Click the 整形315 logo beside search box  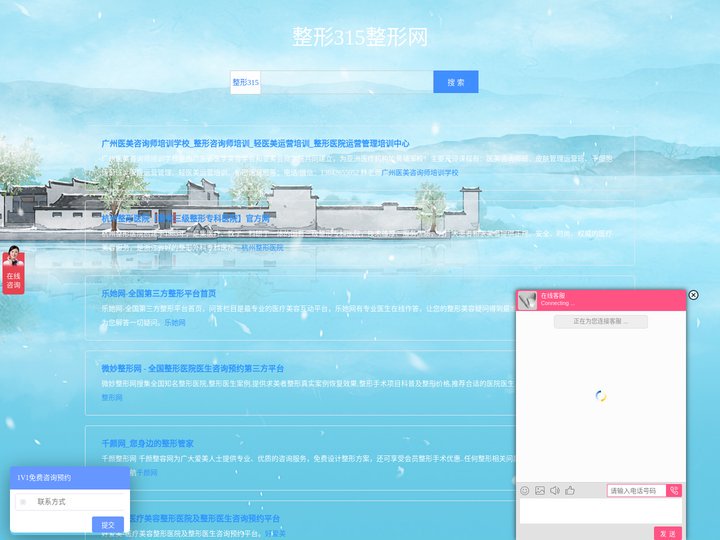coord(245,82)
